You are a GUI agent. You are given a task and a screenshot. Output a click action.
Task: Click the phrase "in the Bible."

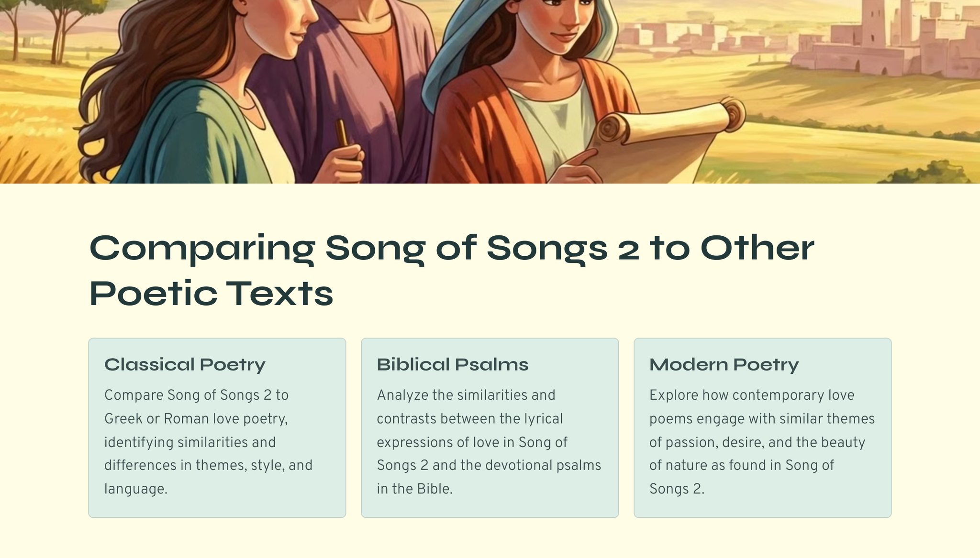pos(414,489)
